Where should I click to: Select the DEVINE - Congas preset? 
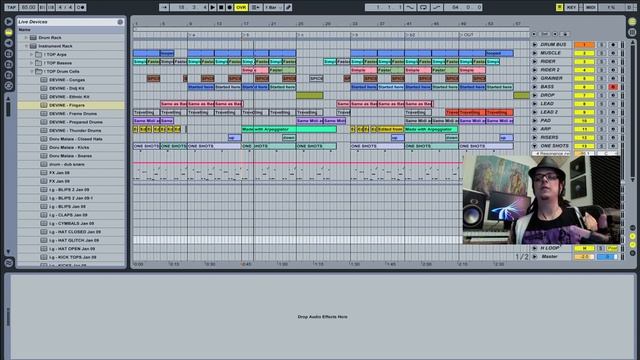pos(71,80)
